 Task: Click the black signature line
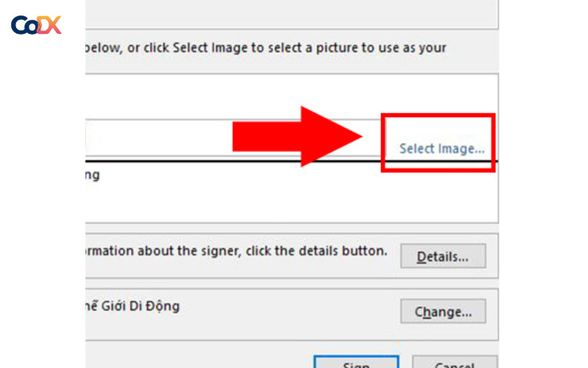point(220,158)
